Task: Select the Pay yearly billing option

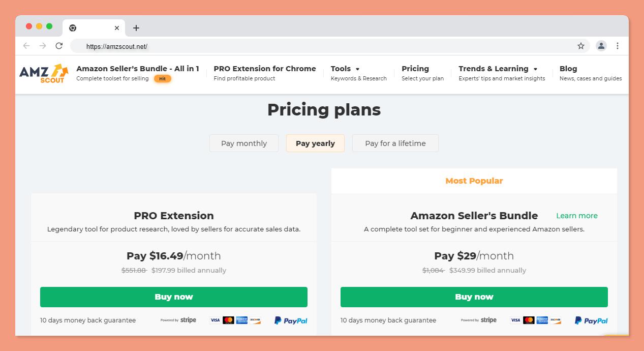Action: click(x=315, y=143)
